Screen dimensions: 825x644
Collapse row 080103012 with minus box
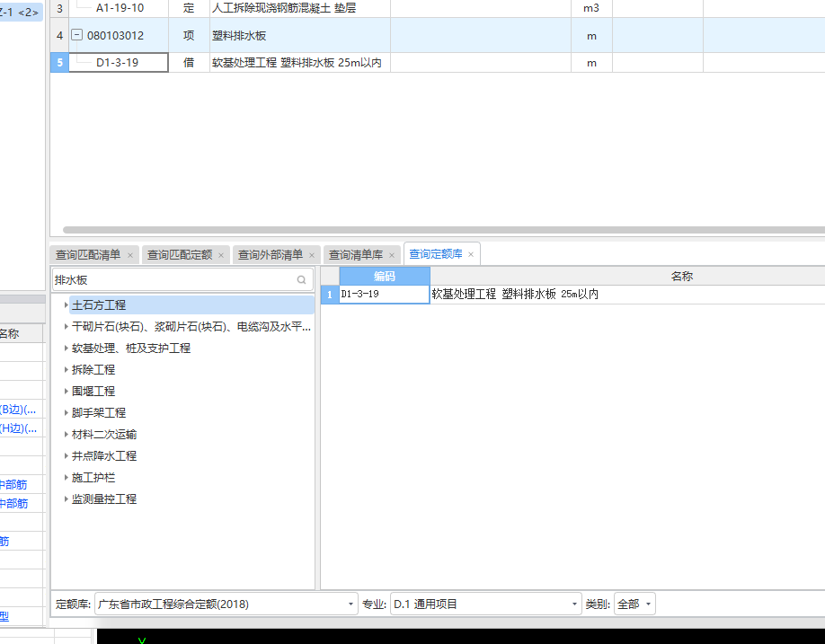pyautogui.click(x=76, y=35)
